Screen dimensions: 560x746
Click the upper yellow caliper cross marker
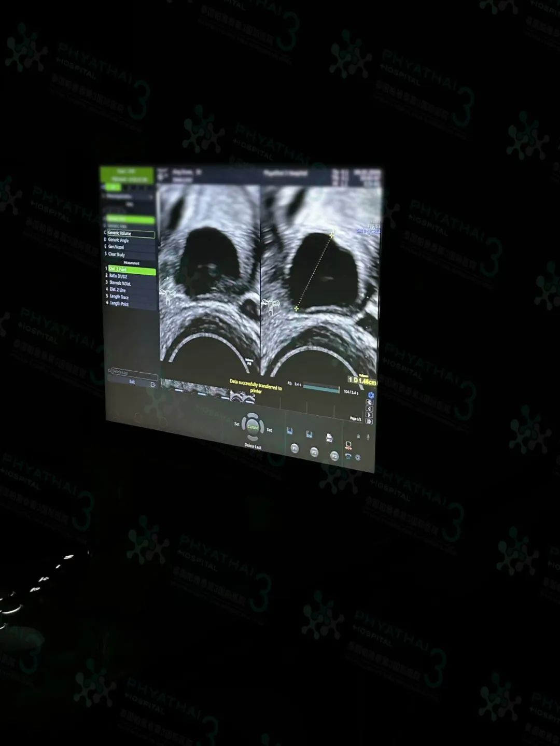[x=332, y=235]
